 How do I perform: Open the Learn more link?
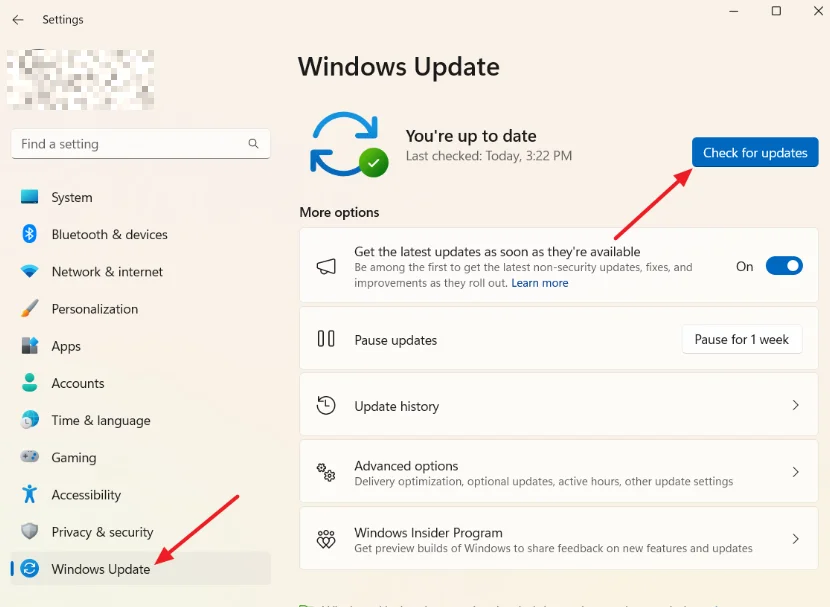coord(539,283)
